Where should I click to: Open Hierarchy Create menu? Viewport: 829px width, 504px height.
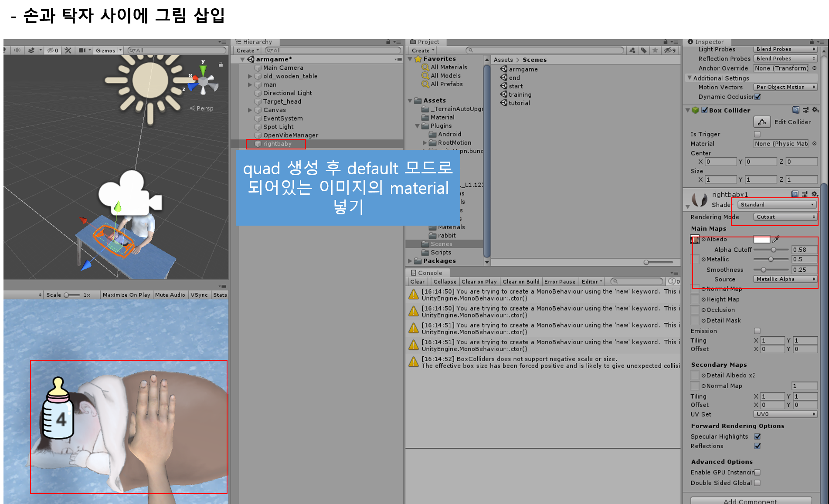coord(247,51)
